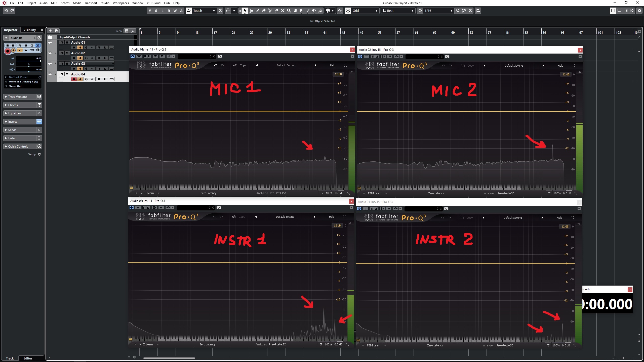644x362 pixels.
Task: Click Setup Window Layout icon
Action: pyautogui.click(x=632, y=11)
